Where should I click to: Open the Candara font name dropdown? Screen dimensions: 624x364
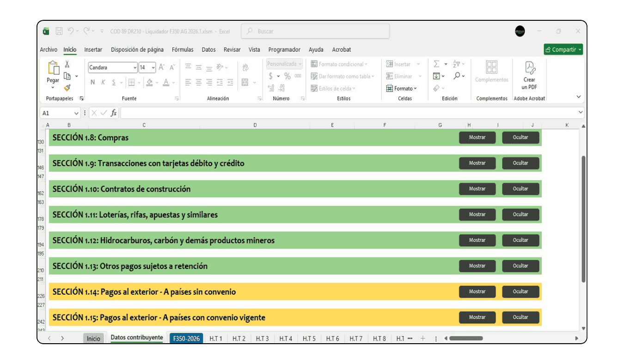(135, 67)
